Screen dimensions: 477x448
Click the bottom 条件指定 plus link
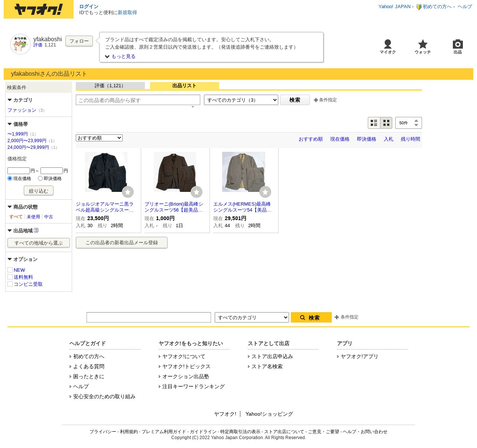pos(347,317)
